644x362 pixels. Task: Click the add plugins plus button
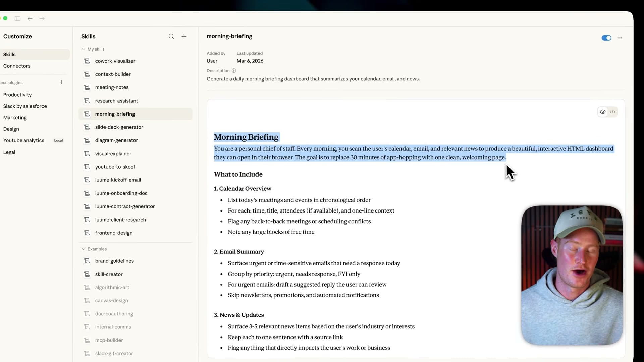point(62,82)
